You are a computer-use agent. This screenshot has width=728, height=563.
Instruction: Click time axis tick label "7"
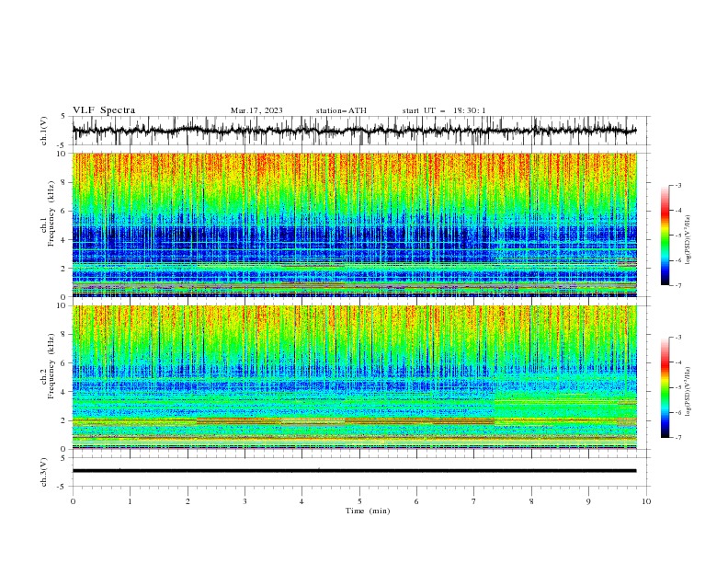pyautogui.click(x=474, y=501)
